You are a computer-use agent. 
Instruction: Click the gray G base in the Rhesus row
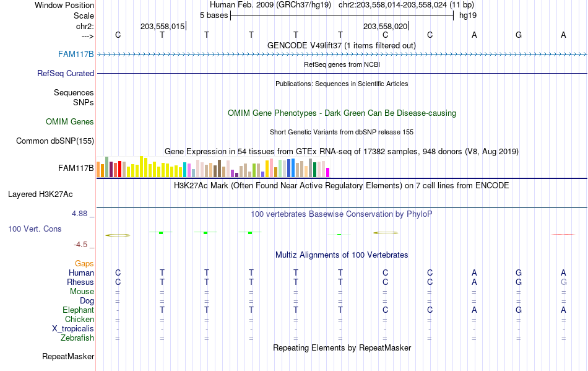(563, 282)
